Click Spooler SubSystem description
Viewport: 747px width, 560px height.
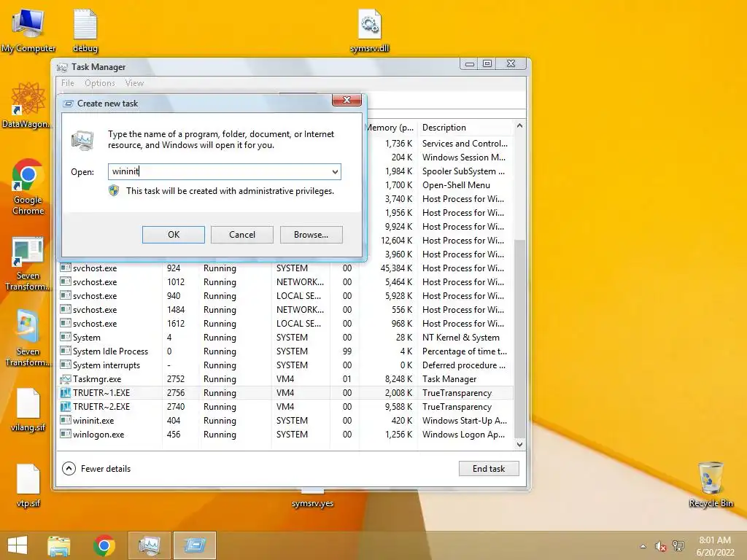[x=463, y=171]
